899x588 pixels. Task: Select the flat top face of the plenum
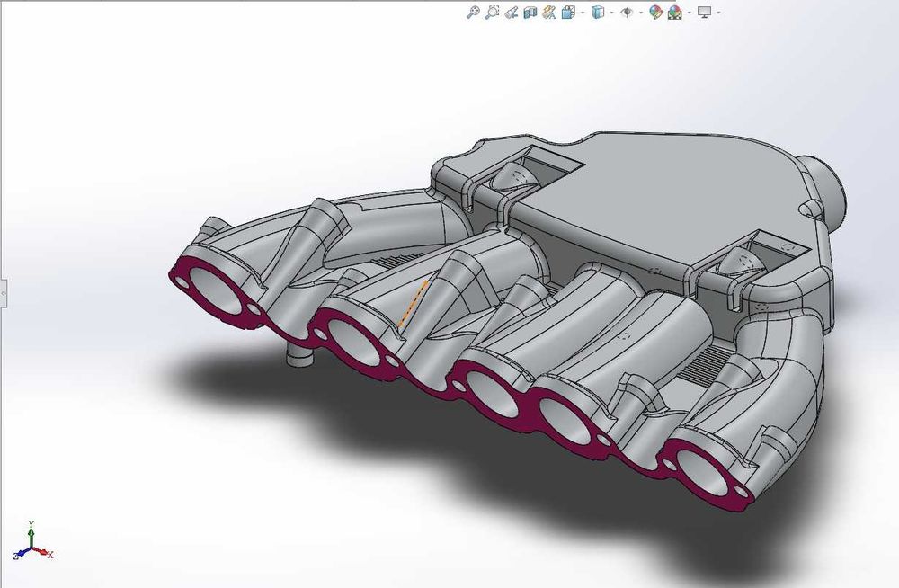[x=659, y=195]
